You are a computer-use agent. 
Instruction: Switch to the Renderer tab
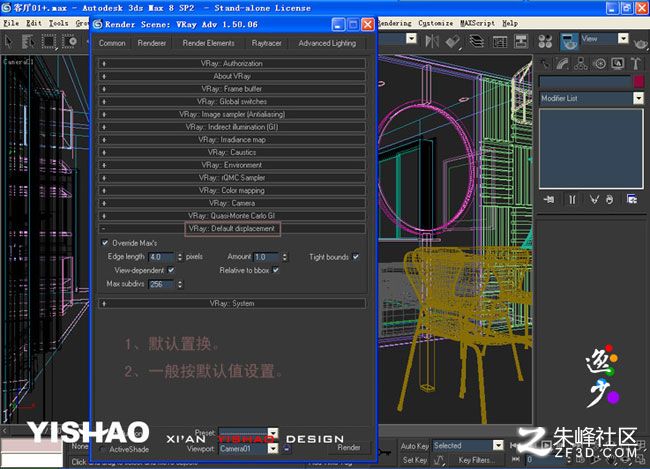coord(152,43)
